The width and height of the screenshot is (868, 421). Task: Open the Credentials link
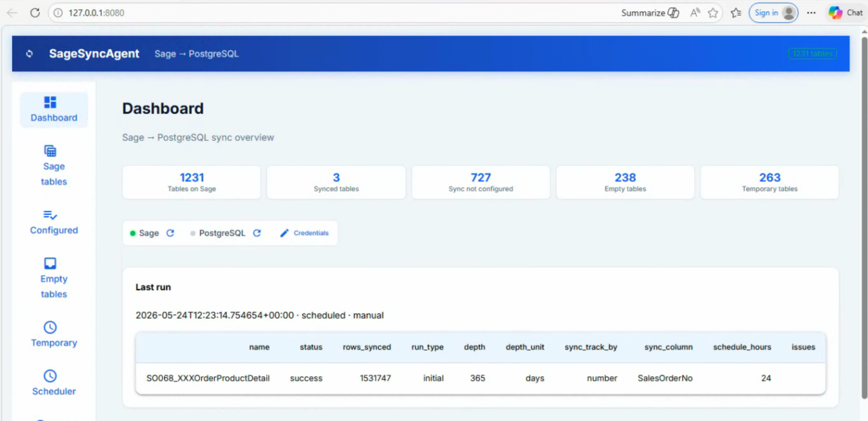[311, 233]
